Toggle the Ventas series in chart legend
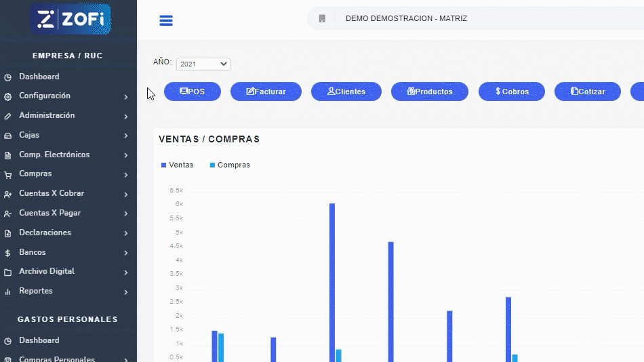Image resolution: width=644 pixels, height=362 pixels. pyautogui.click(x=177, y=165)
